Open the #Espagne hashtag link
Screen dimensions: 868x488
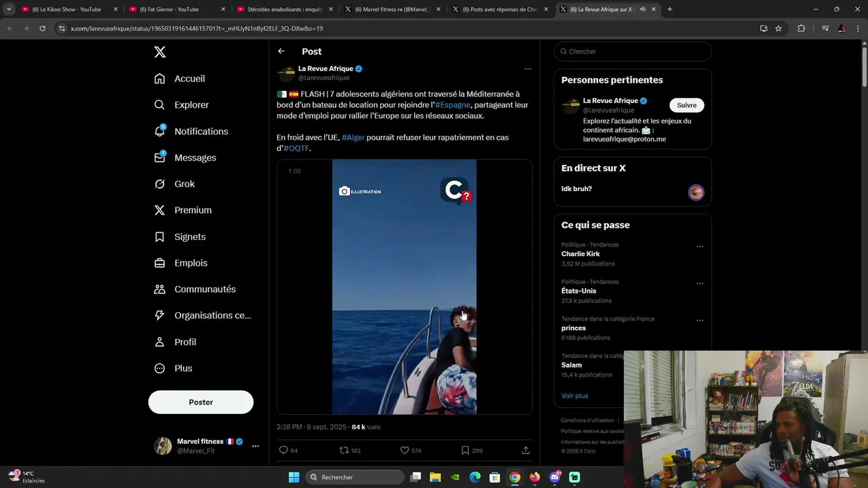452,105
